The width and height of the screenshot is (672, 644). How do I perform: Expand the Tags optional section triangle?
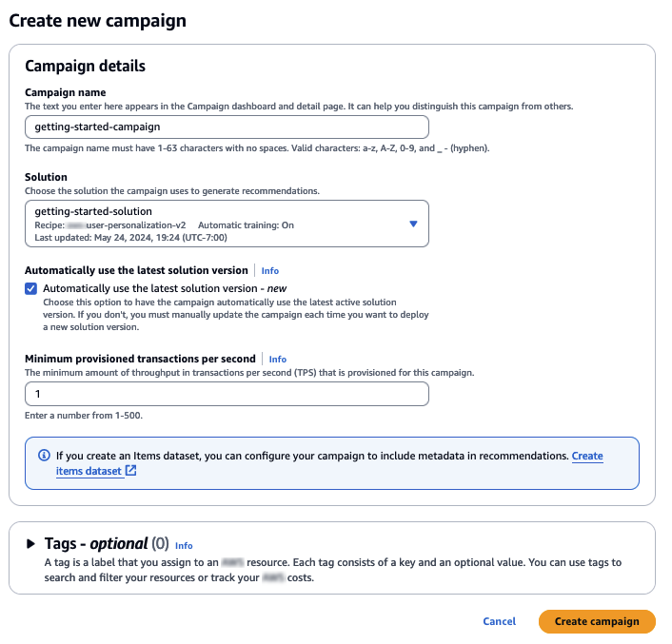pos(30,544)
